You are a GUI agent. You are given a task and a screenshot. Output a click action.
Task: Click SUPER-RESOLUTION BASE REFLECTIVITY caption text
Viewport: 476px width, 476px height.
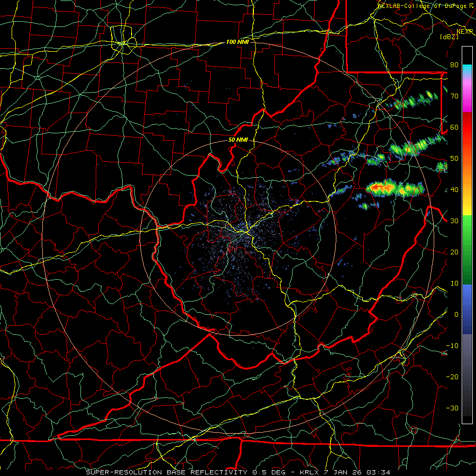coord(167,472)
